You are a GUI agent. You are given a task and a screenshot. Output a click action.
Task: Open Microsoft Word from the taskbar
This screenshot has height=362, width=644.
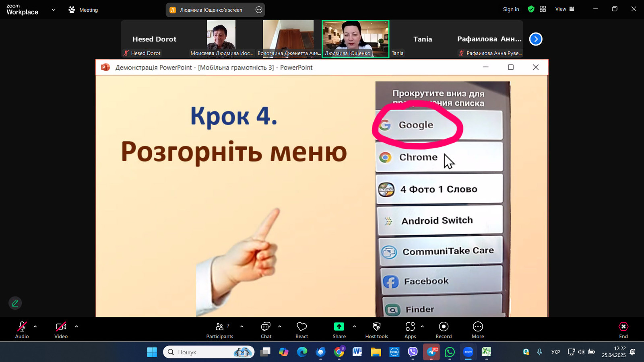[357, 352]
